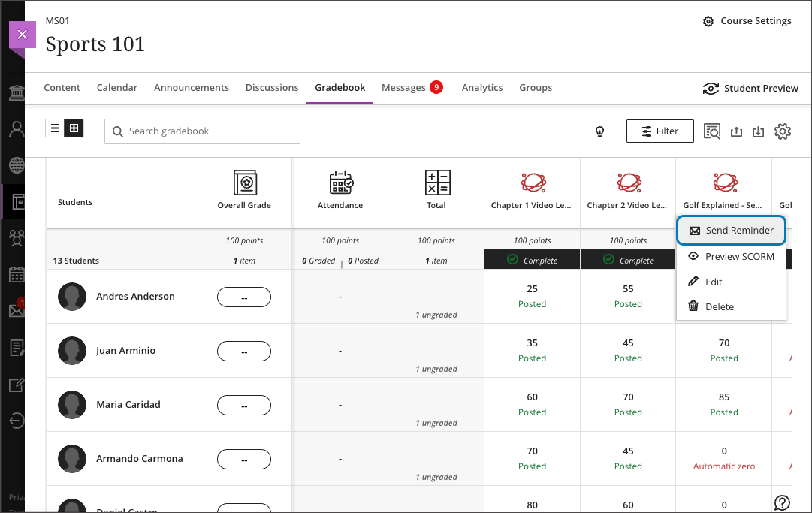Download the gradebook using the download icon

click(x=758, y=131)
